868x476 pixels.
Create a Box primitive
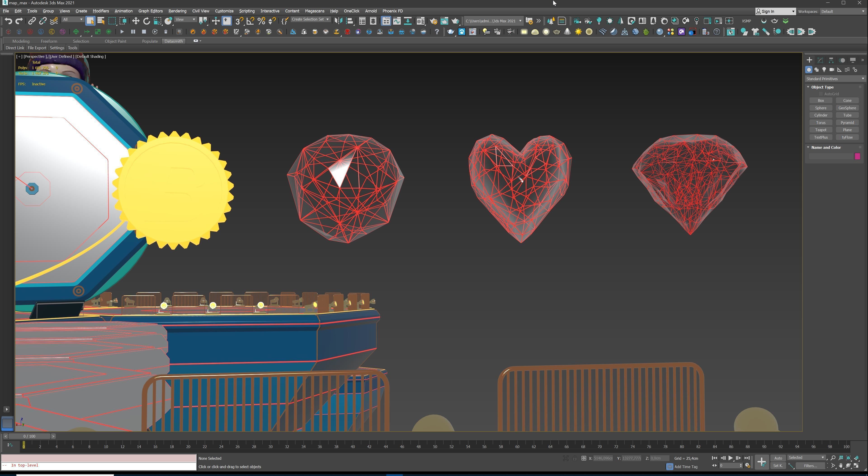pyautogui.click(x=821, y=101)
